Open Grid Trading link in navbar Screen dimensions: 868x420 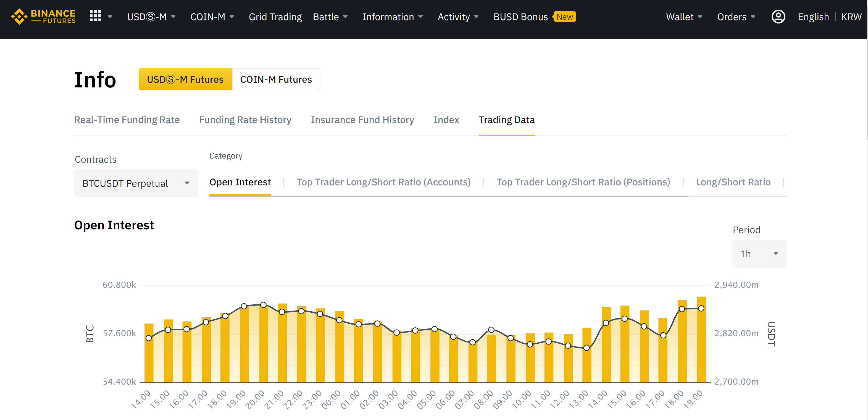pos(275,17)
